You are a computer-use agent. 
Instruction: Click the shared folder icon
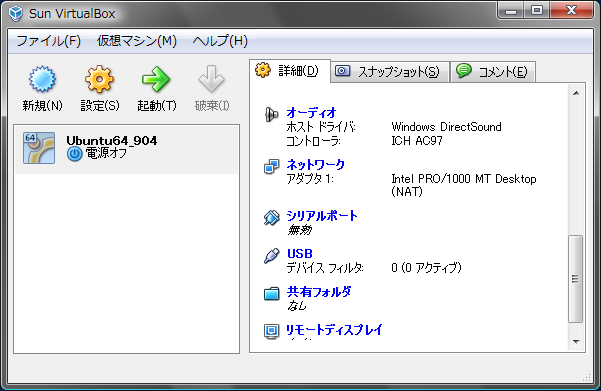click(x=271, y=294)
